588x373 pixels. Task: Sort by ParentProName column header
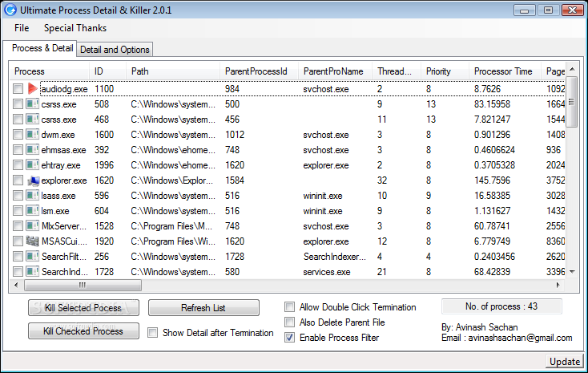point(335,71)
